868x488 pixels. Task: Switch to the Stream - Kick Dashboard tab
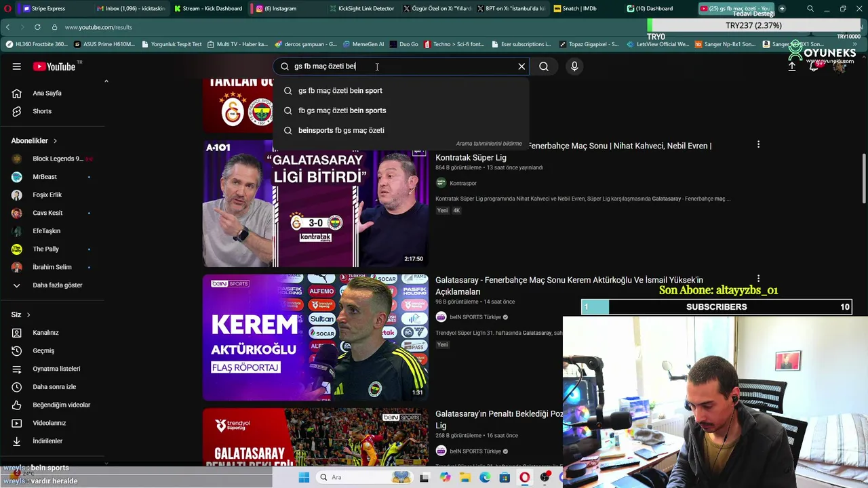pos(208,8)
